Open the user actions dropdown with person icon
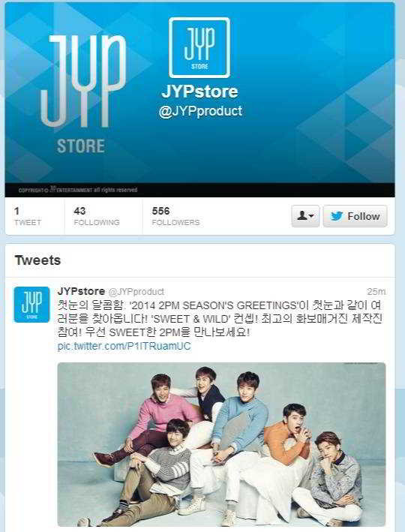The image size is (405, 532). [x=305, y=216]
